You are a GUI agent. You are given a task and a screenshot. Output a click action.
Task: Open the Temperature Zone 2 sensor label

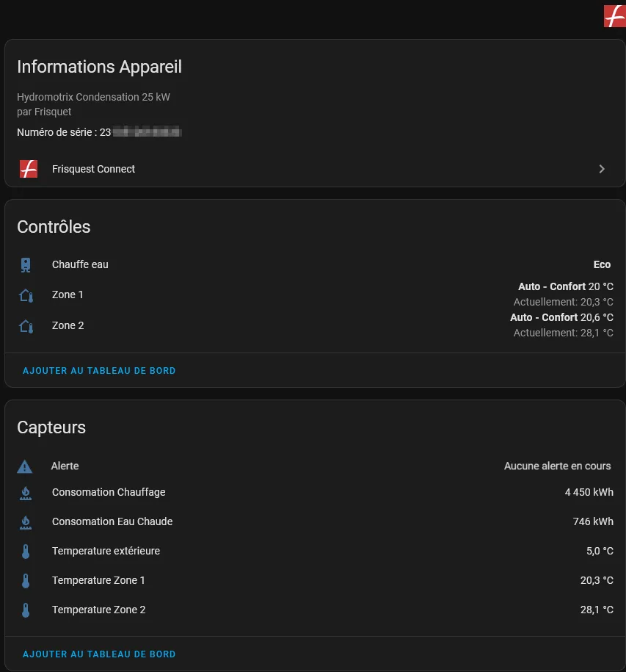(x=99, y=610)
